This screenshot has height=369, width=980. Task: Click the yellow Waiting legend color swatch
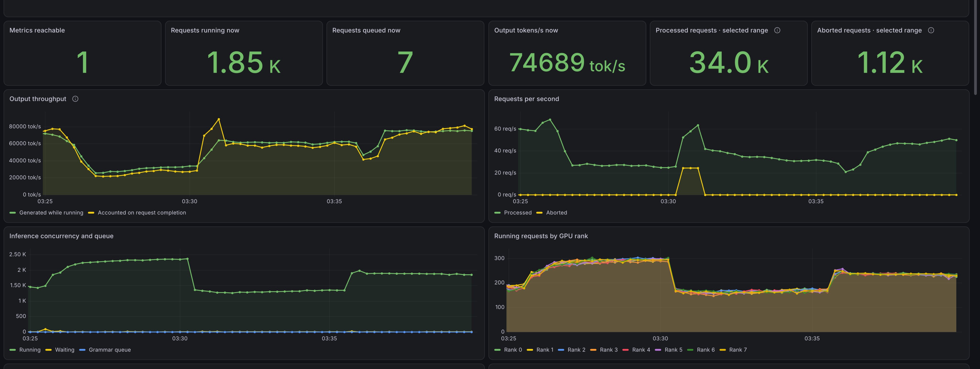pyautogui.click(x=48, y=350)
